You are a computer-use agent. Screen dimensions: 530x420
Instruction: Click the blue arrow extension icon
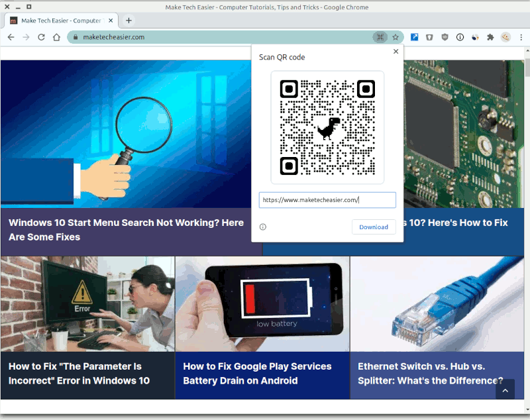point(414,37)
